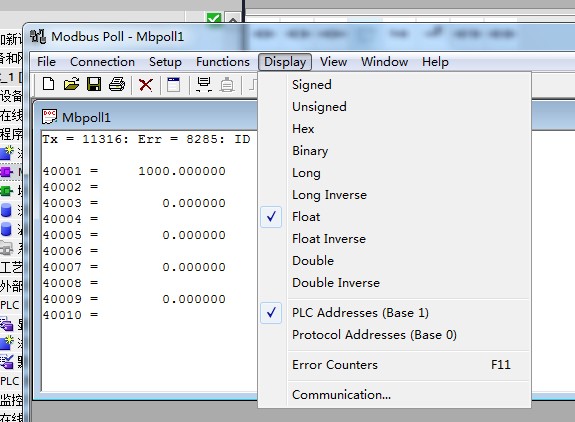Open the Setup menu
Viewport: 575px width, 422px height.
click(165, 62)
